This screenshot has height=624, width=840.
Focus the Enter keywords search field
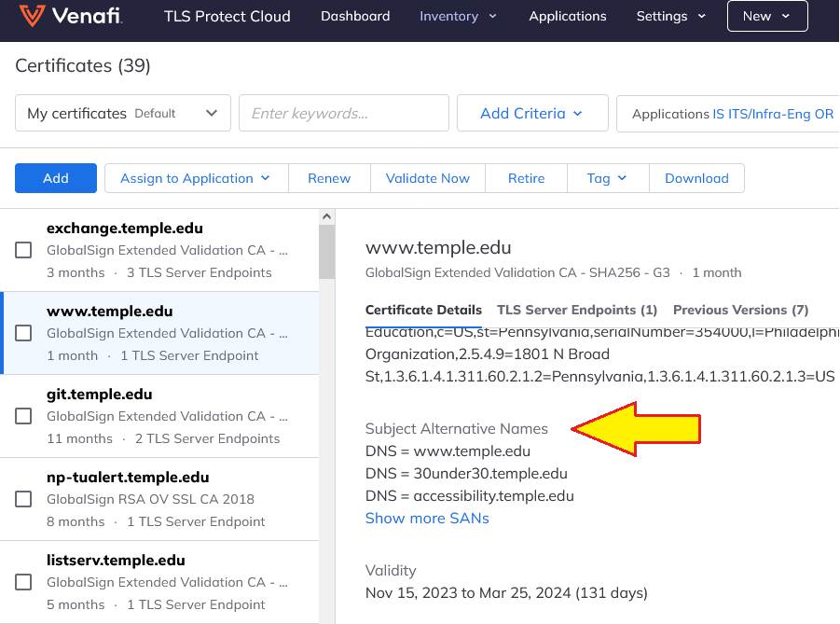tap(344, 114)
